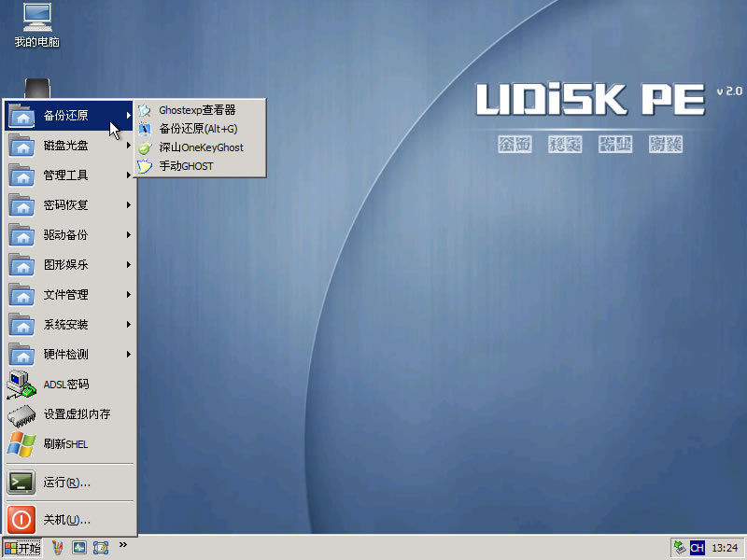Open the 系统安装 menu folder
Screen dimensions: 747x560
(70, 324)
